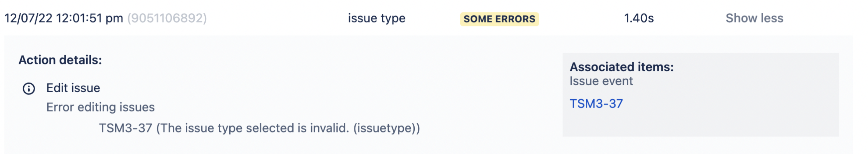Click the info icon beside Edit issue
This screenshot has height=154, width=868.
[29, 88]
